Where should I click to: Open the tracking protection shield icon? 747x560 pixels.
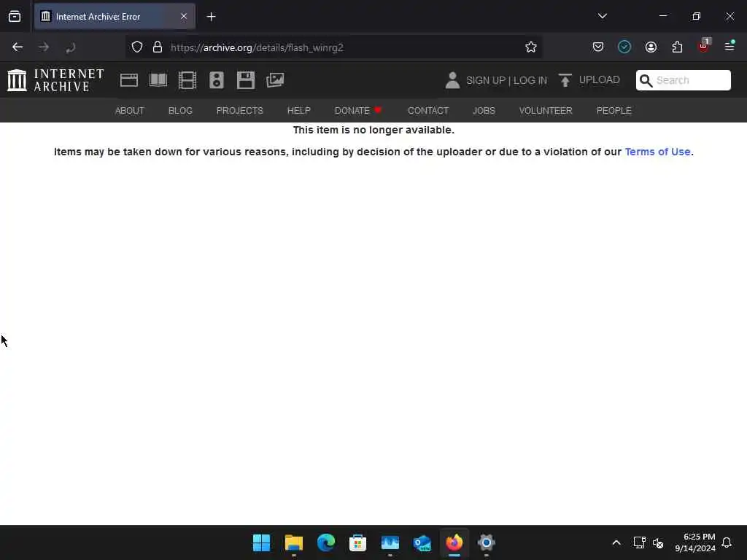137,47
